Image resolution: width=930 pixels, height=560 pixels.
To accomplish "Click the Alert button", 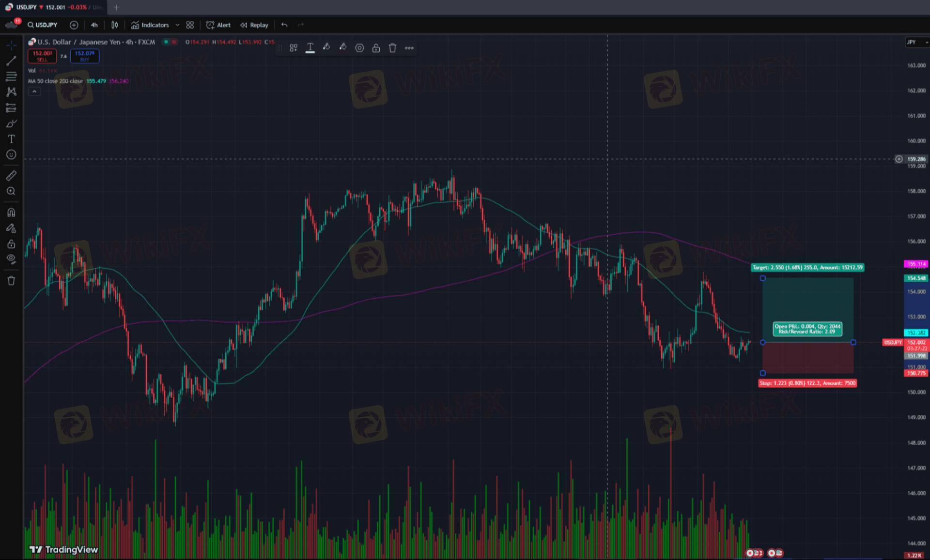I will 218,25.
